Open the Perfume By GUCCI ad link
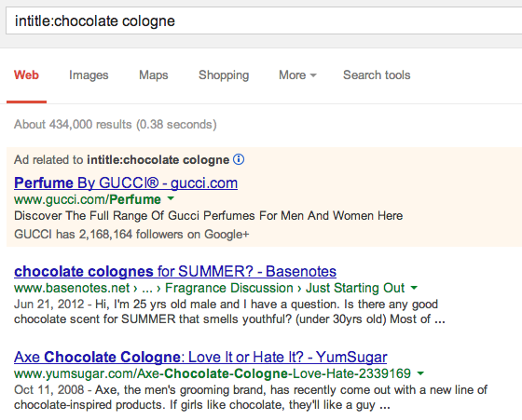Image resolution: width=522 pixels, height=420 pixels. (126, 183)
